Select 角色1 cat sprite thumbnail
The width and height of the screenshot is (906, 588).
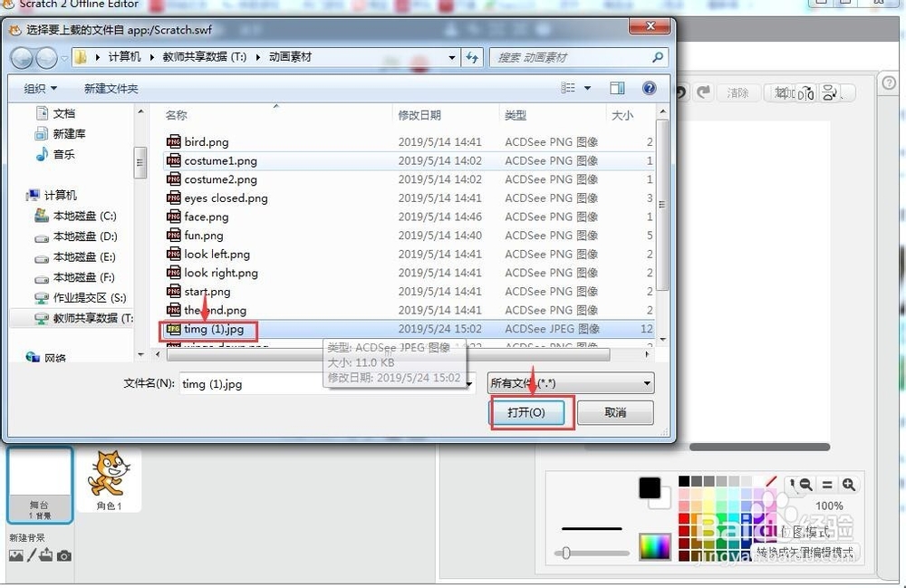(109, 481)
